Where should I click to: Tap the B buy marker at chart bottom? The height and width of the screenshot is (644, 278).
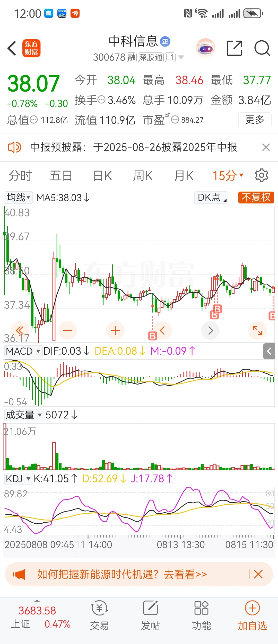[x=152, y=336]
